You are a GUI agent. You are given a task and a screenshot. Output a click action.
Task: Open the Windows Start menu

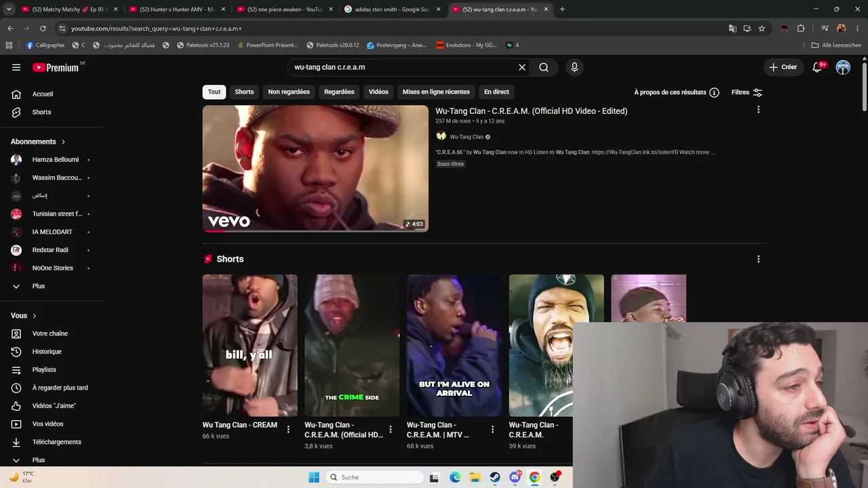click(314, 477)
